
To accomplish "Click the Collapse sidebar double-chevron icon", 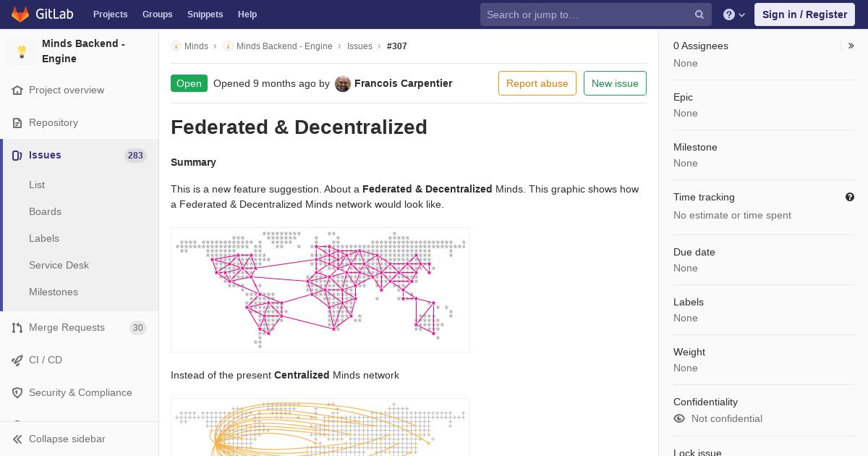I will (x=17, y=439).
